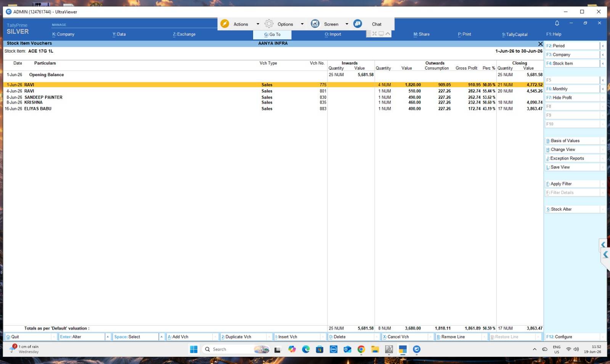The width and height of the screenshot is (610, 364).
Task: Open Outlook from the taskbar
Action: (347, 349)
